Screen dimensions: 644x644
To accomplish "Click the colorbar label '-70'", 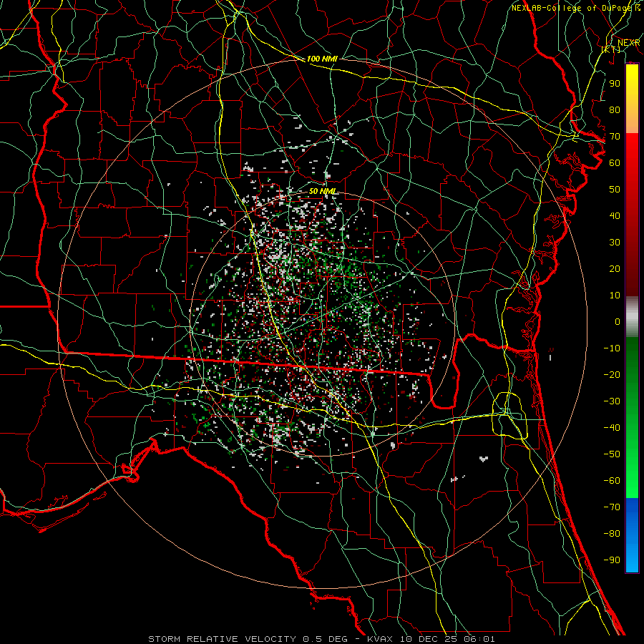I will [x=612, y=507].
